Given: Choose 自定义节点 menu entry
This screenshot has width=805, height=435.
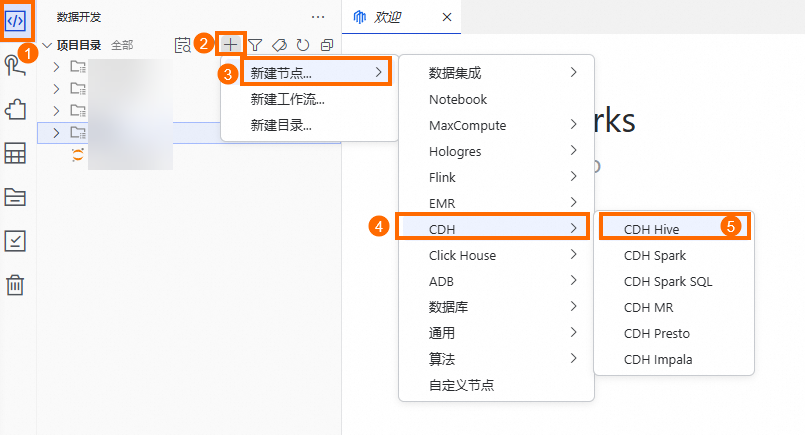Looking at the screenshot, I should click(x=496, y=385).
